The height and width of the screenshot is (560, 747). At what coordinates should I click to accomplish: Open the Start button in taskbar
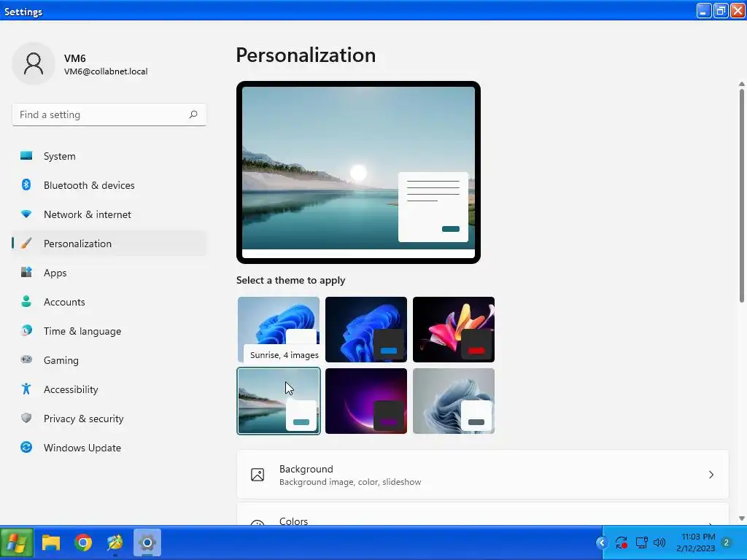coord(17,542)
